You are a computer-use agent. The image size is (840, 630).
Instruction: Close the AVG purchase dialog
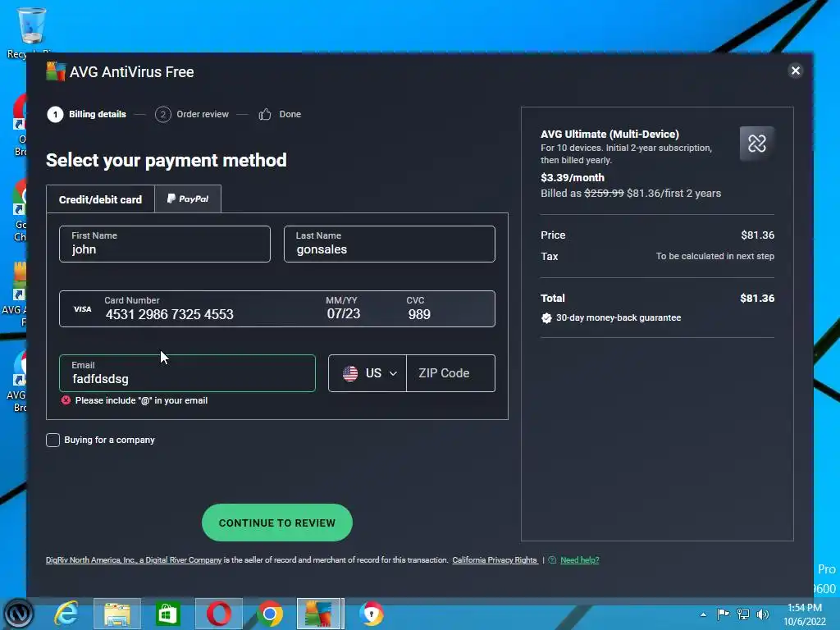click(795, 71)
